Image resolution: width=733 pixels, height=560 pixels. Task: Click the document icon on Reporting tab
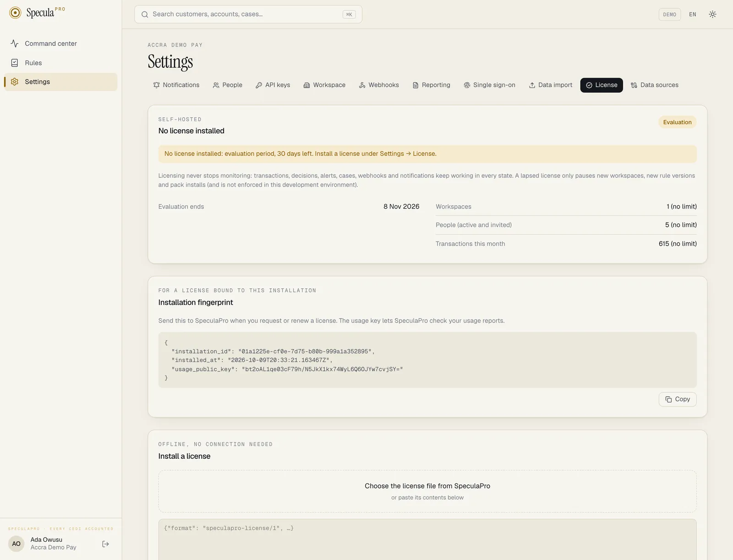(x=416, y=85)
